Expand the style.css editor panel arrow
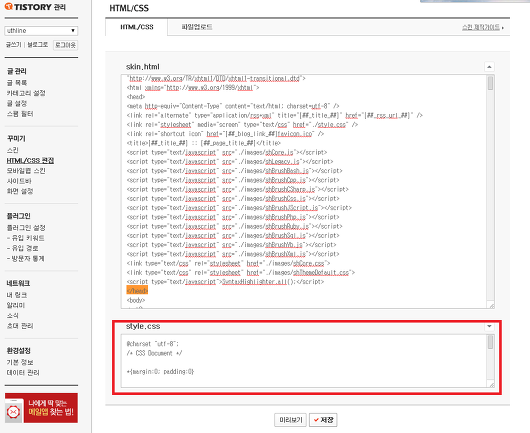 [489, 326]
